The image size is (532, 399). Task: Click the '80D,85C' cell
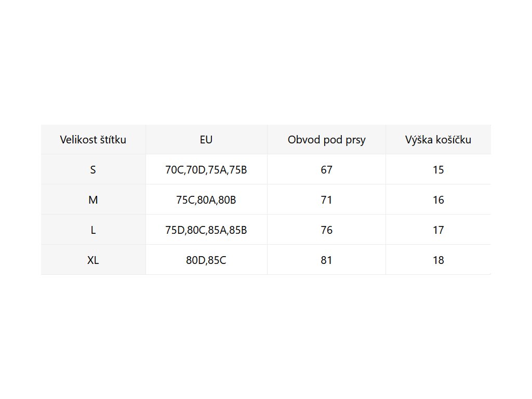point(206,260)
